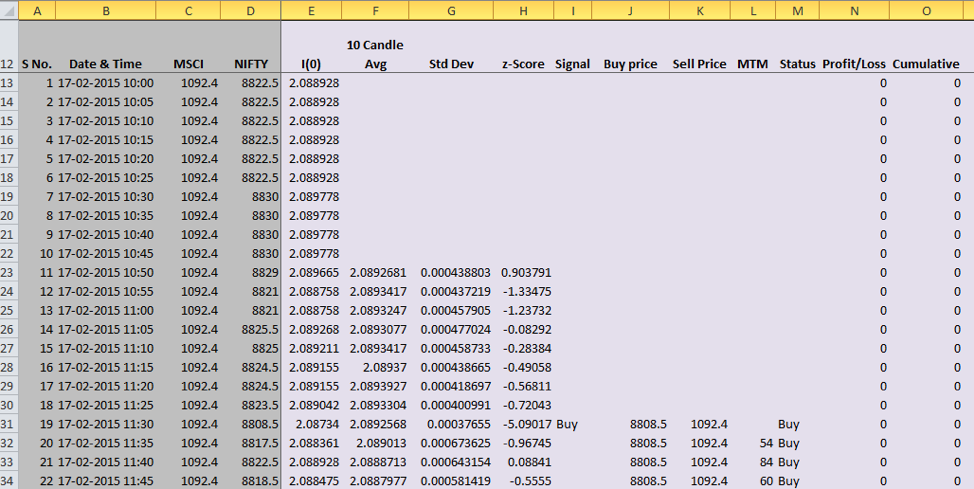The width and height of the screenshot is (974, 489).
Task: Select row 13 header
Action: [x=9, y=83]
